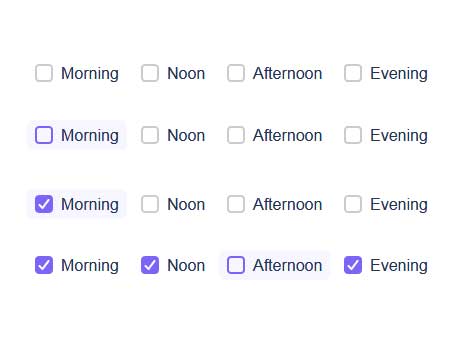Check the Evening checkbox in the second row

pos(353,135)
